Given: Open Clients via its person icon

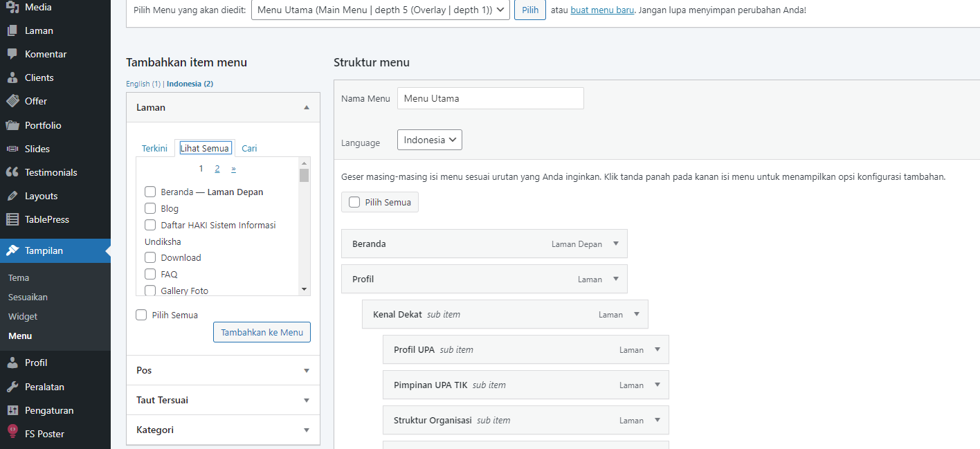Looking at the screenshot, I should 12,77.
